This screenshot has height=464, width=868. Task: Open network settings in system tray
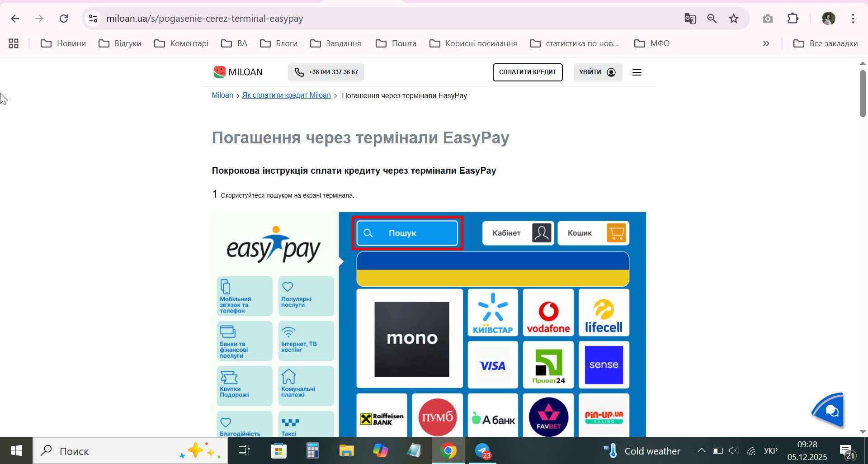tap(751, 450)
